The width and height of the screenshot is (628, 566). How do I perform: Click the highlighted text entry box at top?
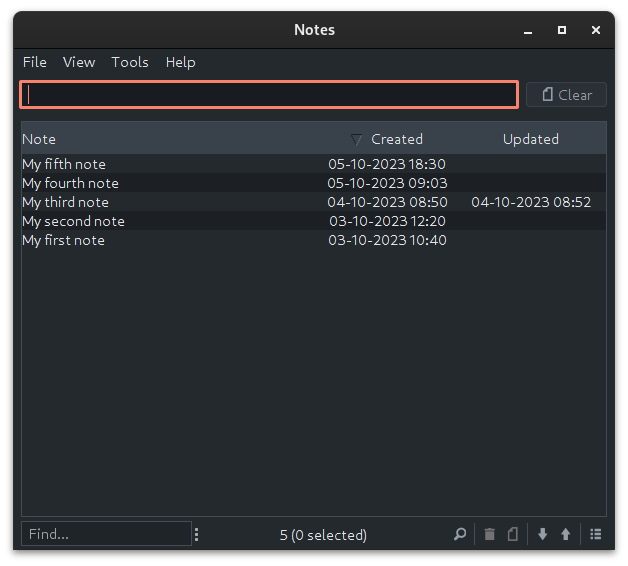click(x=268, y=95)
